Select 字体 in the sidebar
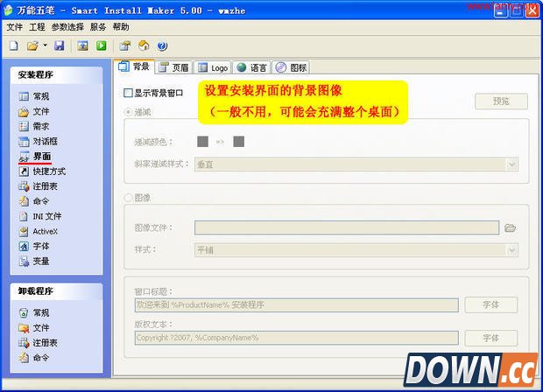 [x=34, y=246]
